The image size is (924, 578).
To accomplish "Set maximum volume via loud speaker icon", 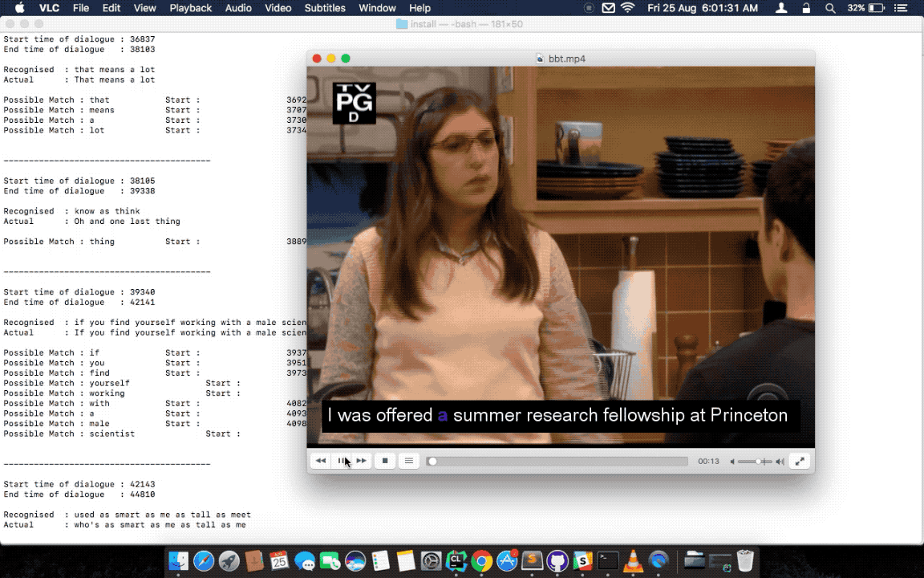I will point(780,462).
